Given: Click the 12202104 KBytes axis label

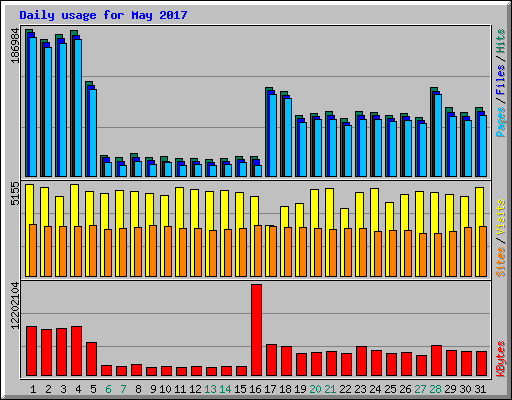Looking at the screenshot, I should point(15,305).
